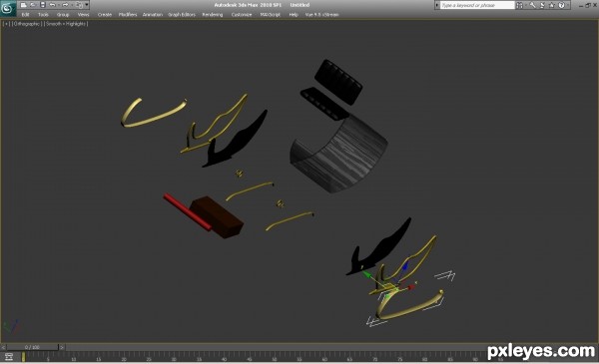This screenshot has height=364, width=599.
Task: Open the Modifiers menu
Action: pyautogui.click(x=128, y=15)
